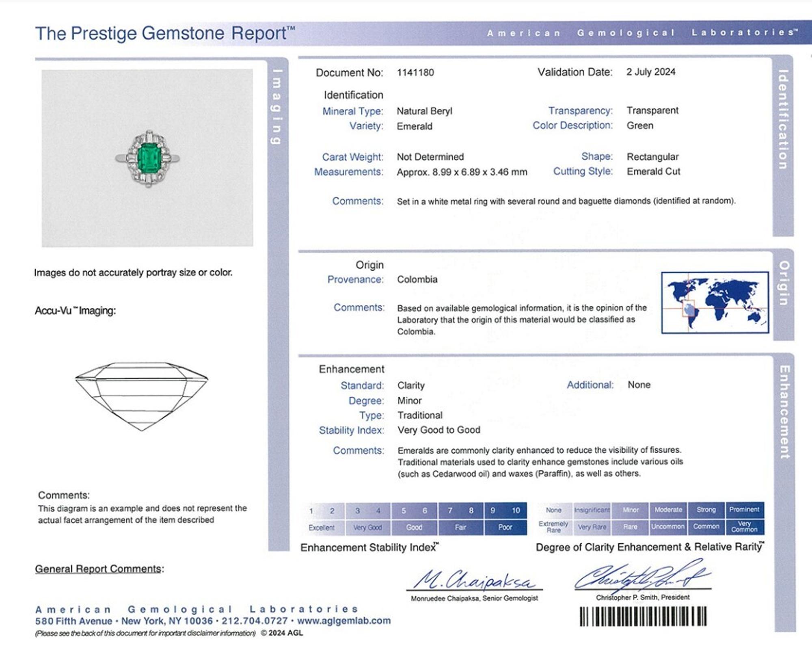Click the world map origin image
The image size is (812, 651).
[x=715, y=303]
